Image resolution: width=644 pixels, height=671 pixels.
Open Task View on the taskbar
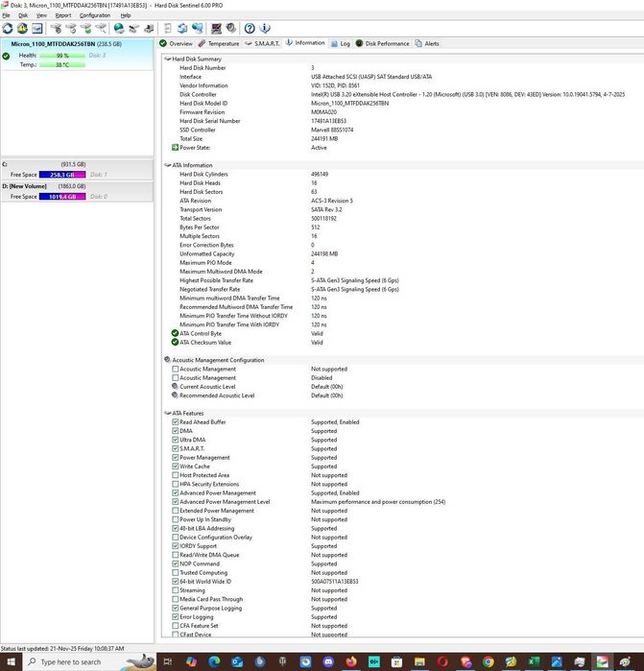[x=168, y=662]
